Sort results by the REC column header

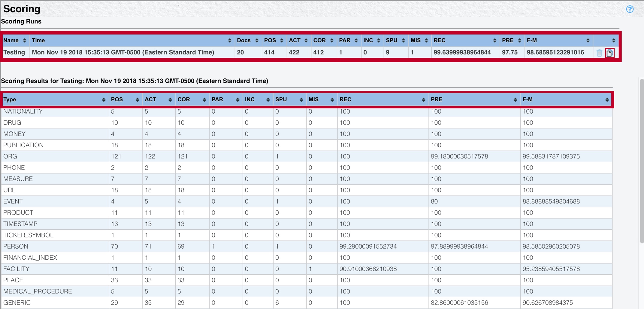coord(345,99)
